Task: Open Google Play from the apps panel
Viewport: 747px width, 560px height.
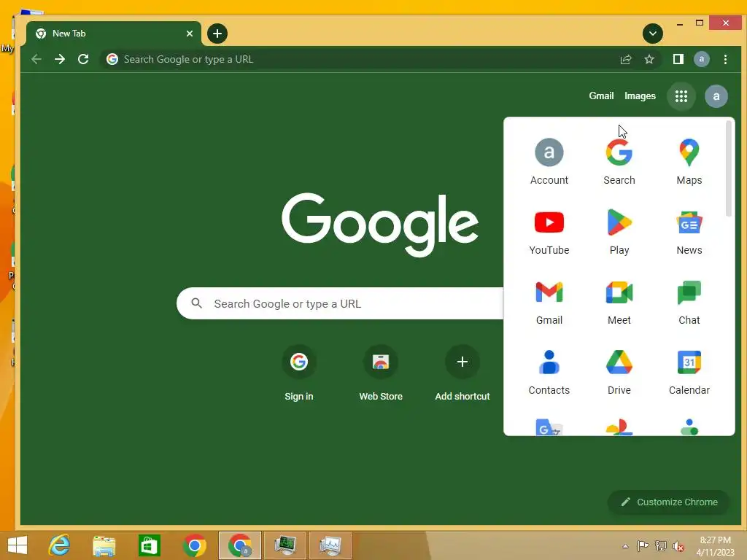Action: tap(619, 232)
